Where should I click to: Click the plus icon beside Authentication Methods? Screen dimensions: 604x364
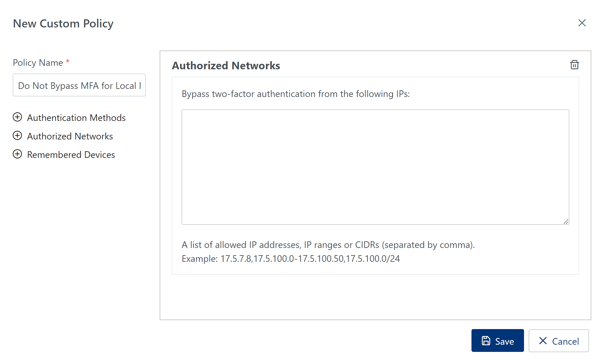click(17, 117)
